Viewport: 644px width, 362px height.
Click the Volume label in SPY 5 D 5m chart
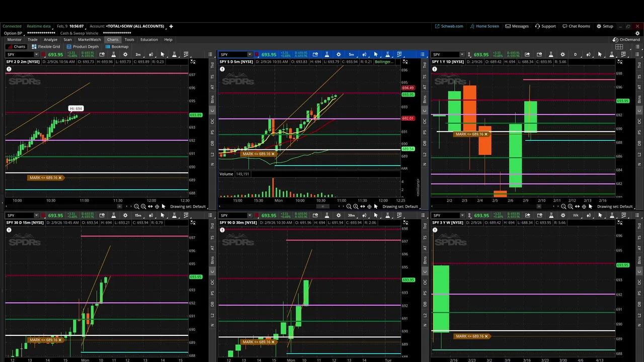[226, 174]
